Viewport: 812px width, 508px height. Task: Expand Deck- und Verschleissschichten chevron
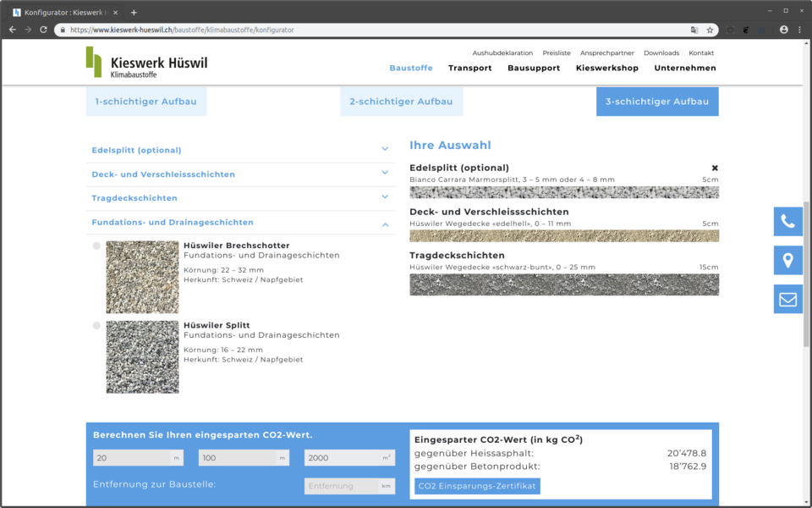pos(385,173)
